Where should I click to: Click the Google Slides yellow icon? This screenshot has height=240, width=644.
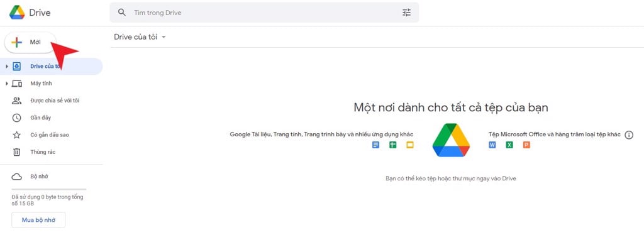tap(409, 145)
